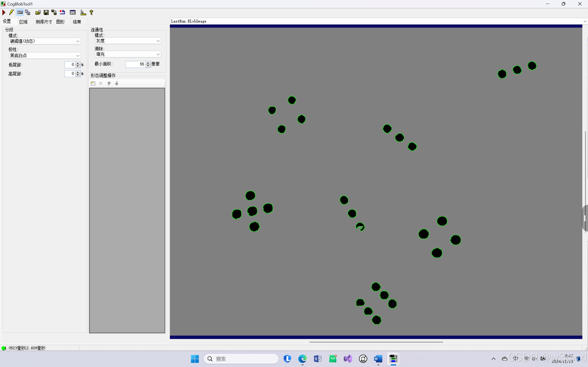Open the 123 results display icon
Viewport: 588px width, 367px height.
coord(73,12)
